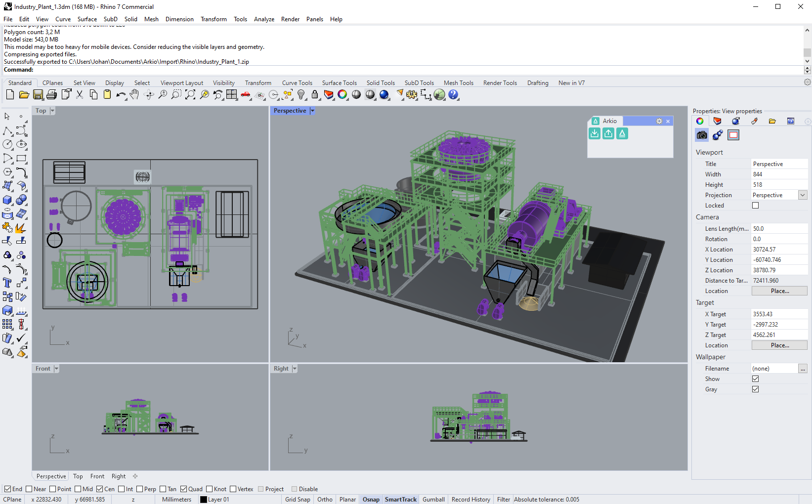Screen dimensions: 812x504
Task: Open the Arkio panel gear settings
Action: click(x=659, y=121)
